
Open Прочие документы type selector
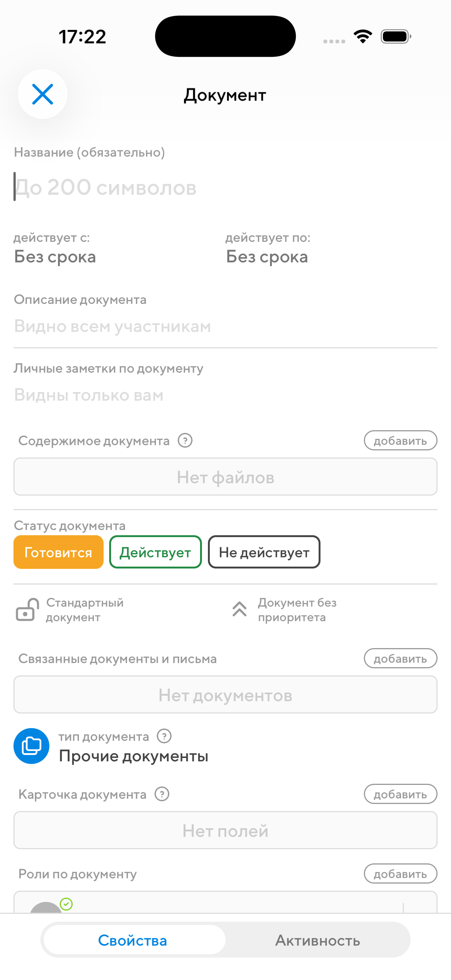coord(133,755)
